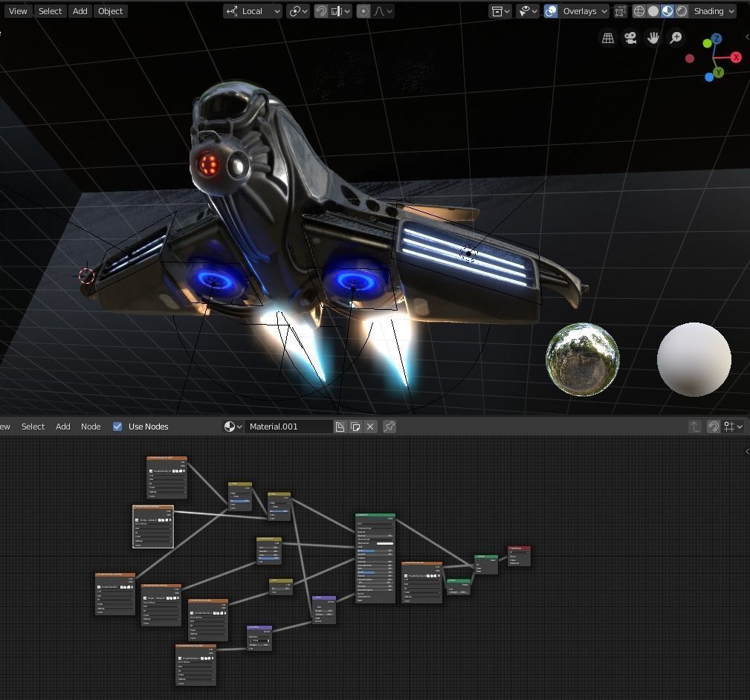Select wireframe shading mode icon
The width and height of the screenshot is (750, 700).
pos(639,11)
